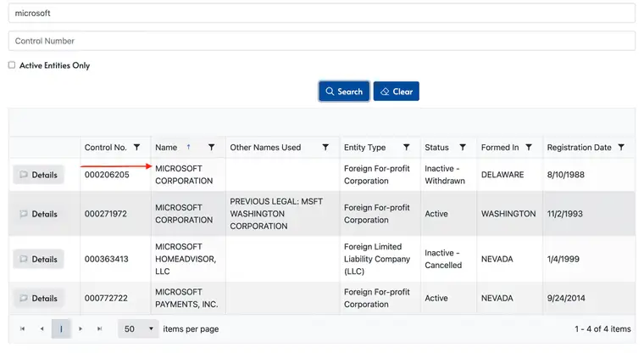Open filter for Control No. column
This screenshot has height=353, width=644.
[136, 148]
